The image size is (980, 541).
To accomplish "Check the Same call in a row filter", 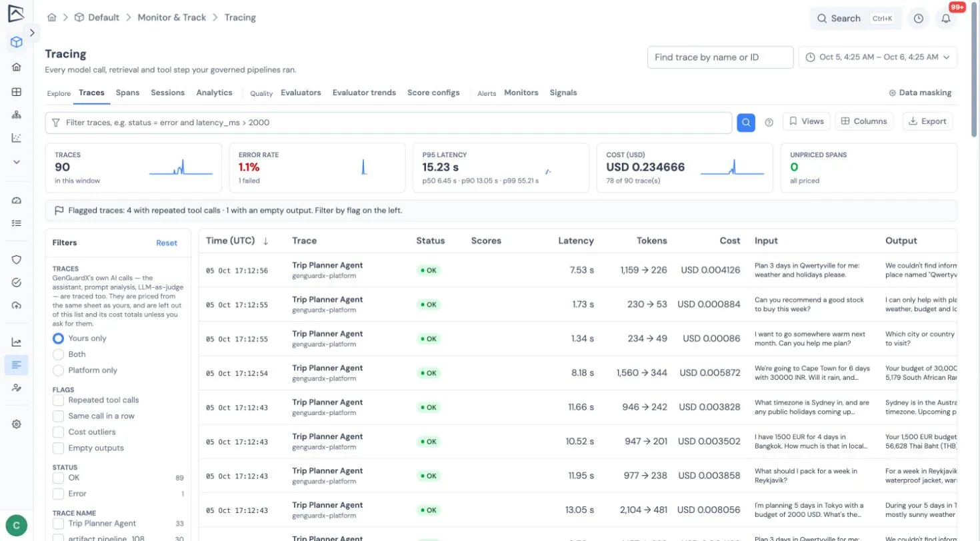I will tap(58, 416).
